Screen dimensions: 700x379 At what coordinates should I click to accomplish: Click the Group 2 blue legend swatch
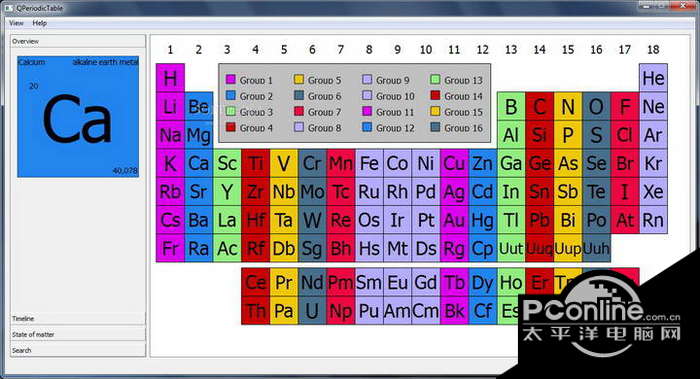pos(231,95)
